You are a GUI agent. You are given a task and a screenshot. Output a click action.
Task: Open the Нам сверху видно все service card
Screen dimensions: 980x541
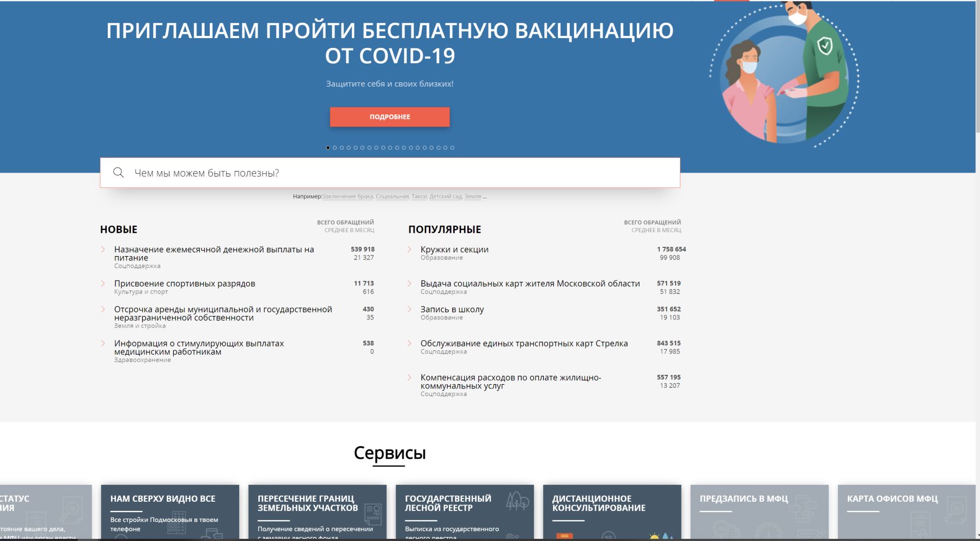(x=170, y=511)
